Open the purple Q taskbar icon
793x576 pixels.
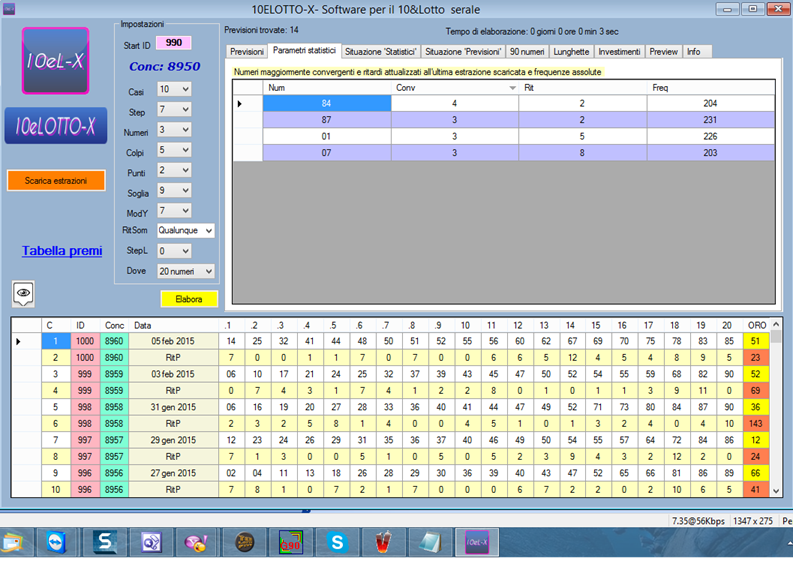151,542
